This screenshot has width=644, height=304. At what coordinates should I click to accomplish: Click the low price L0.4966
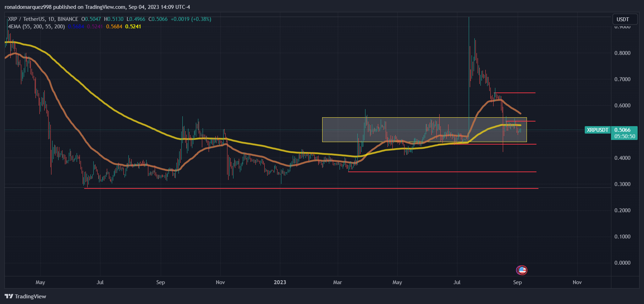136,19
